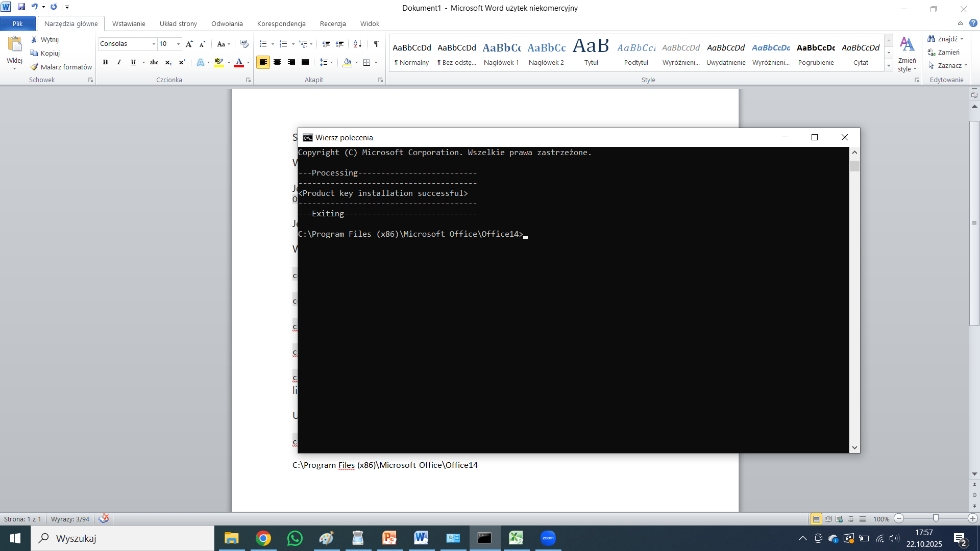The image size is (980, 551).
Task: Click the zoom slider handle
Action: point(936,518)
